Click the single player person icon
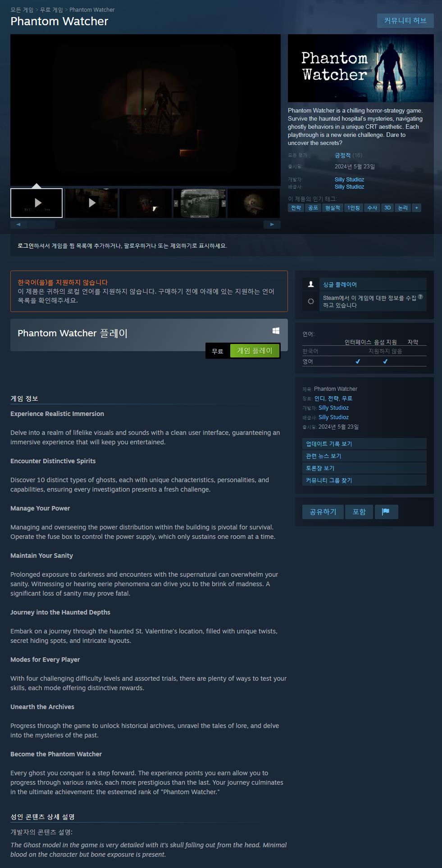The height and width of the screenshot is (868, 442). pyautogui.click(x=311, y=284)
